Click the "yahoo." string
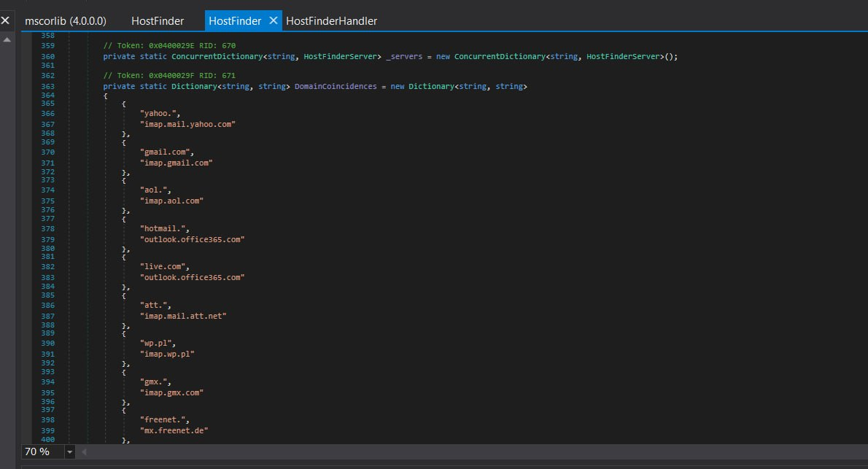This screenshot has width=868, height=469. [160, 114]
